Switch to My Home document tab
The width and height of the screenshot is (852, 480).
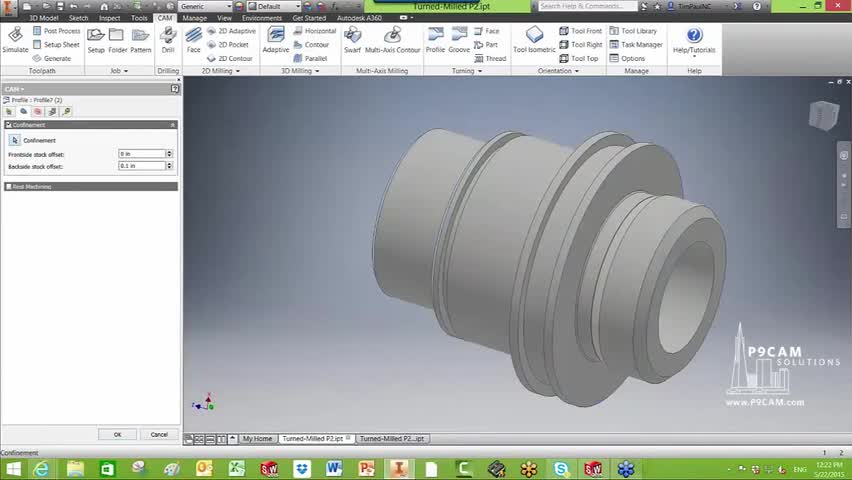coord(258,439)
